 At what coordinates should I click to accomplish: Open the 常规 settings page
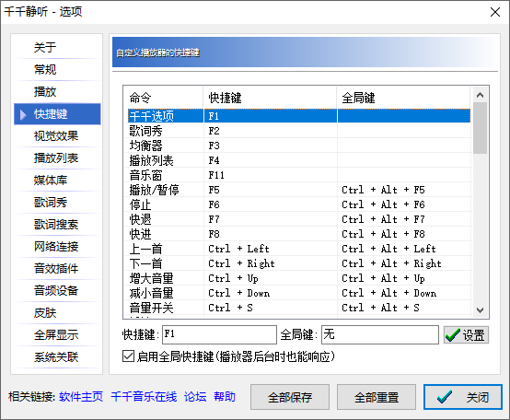click(57, 70)
